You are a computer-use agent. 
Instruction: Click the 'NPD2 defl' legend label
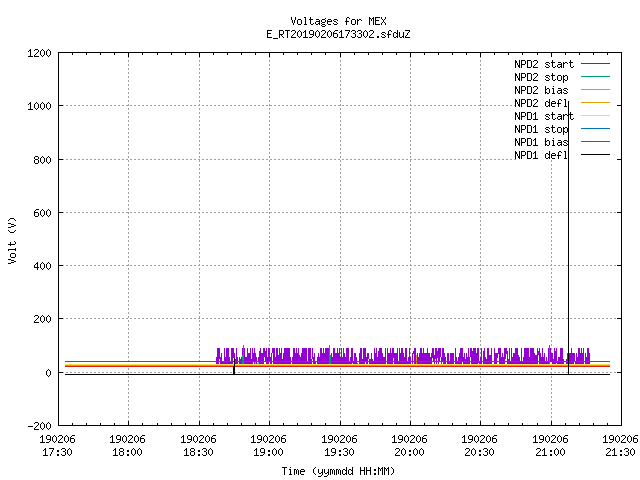[x=541, y=103]
